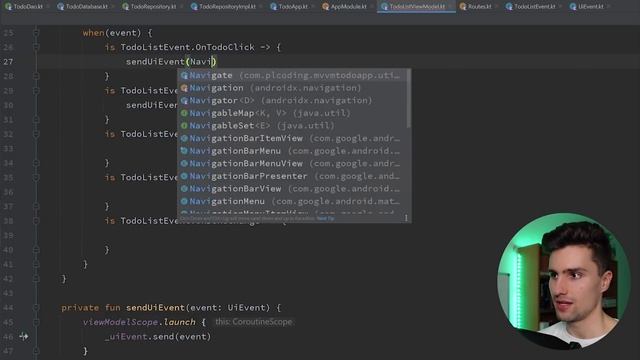Fold the TodoListEvent block starting on line 32

[x=36, y=134]
